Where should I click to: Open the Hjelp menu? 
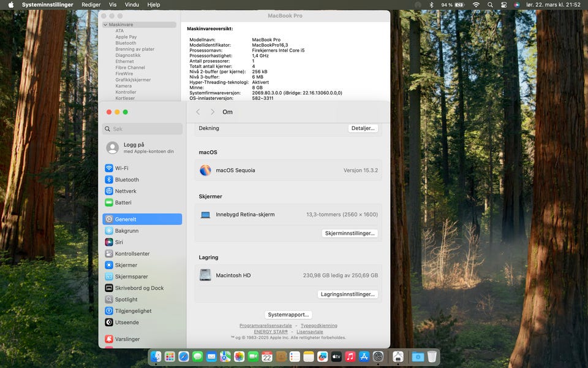tap(154, 5)
